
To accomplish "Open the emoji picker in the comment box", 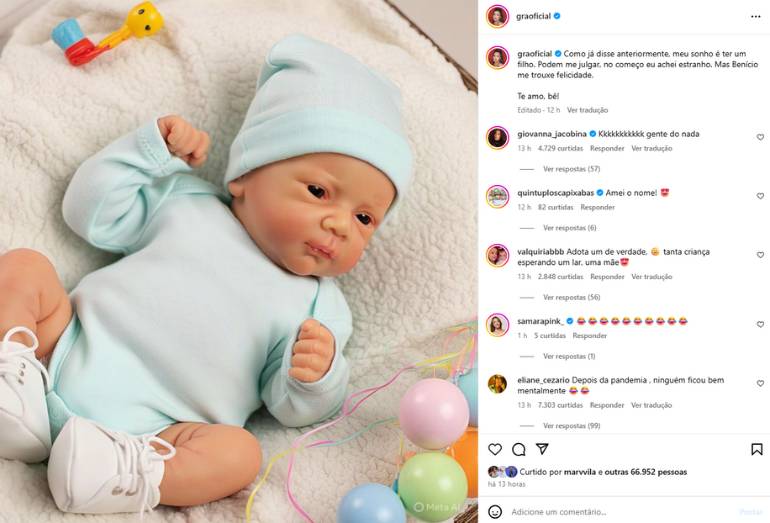I will tap(495, 512).
